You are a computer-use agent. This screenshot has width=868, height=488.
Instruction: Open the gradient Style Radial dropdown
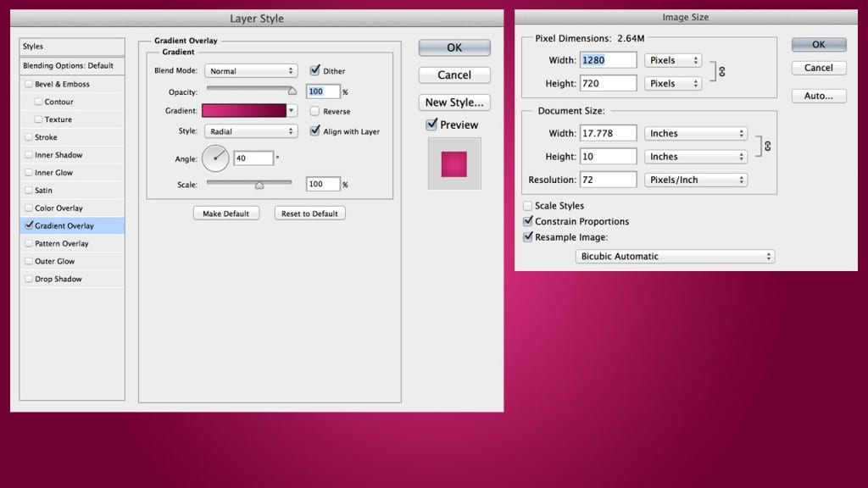pyautogui.click(x=250, y=131)
